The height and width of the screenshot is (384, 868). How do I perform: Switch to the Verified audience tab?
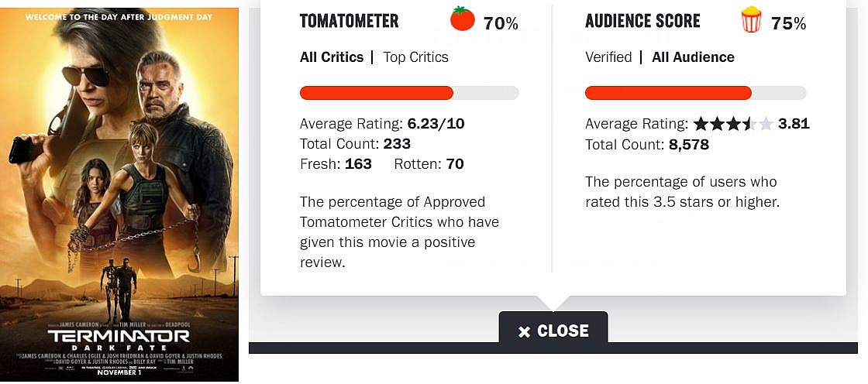(x=608, y=57)
